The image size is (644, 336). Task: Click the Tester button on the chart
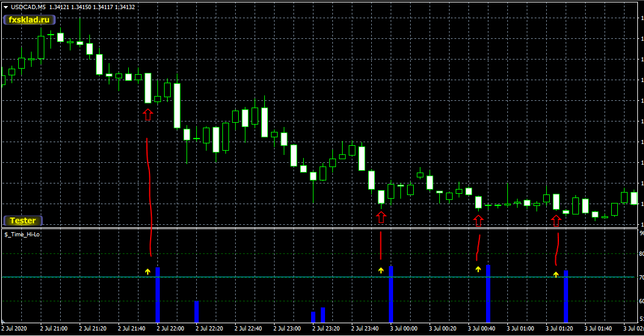pos(23,221)
